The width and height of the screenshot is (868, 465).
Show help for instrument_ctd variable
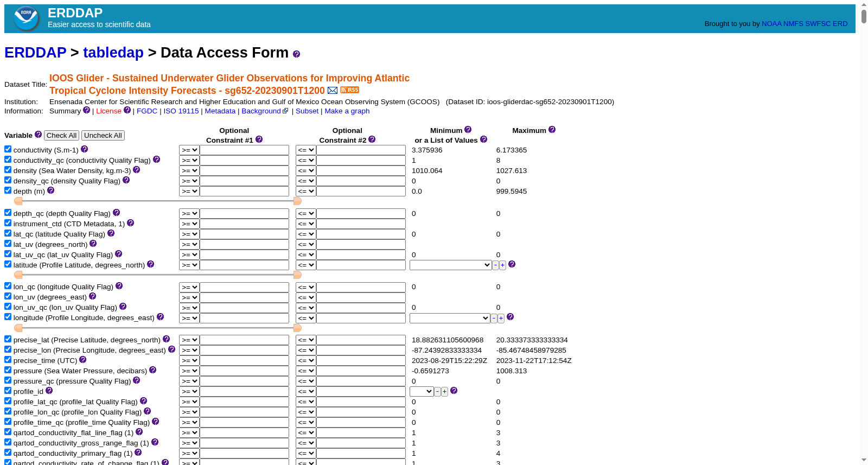click(130, 223)
